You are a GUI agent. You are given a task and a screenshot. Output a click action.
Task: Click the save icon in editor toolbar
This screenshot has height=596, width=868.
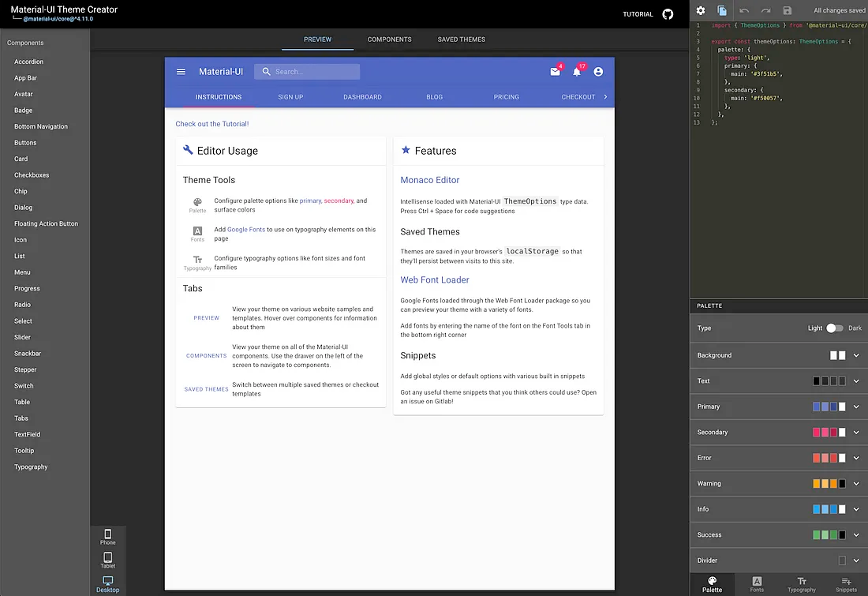click(787, 10)
